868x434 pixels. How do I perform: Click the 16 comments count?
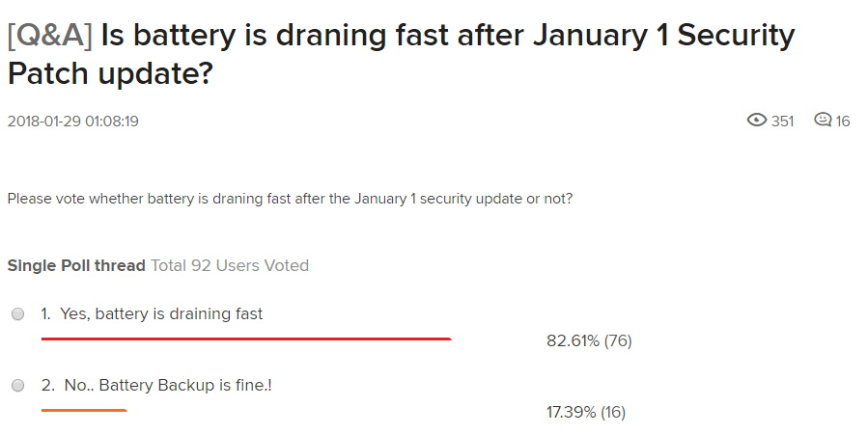843,122
